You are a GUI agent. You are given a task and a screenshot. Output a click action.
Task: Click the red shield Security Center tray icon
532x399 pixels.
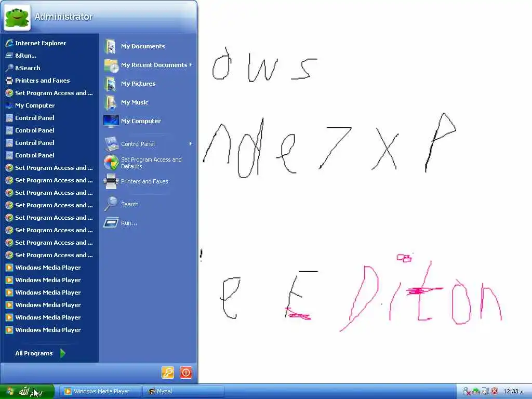(495, 392)
